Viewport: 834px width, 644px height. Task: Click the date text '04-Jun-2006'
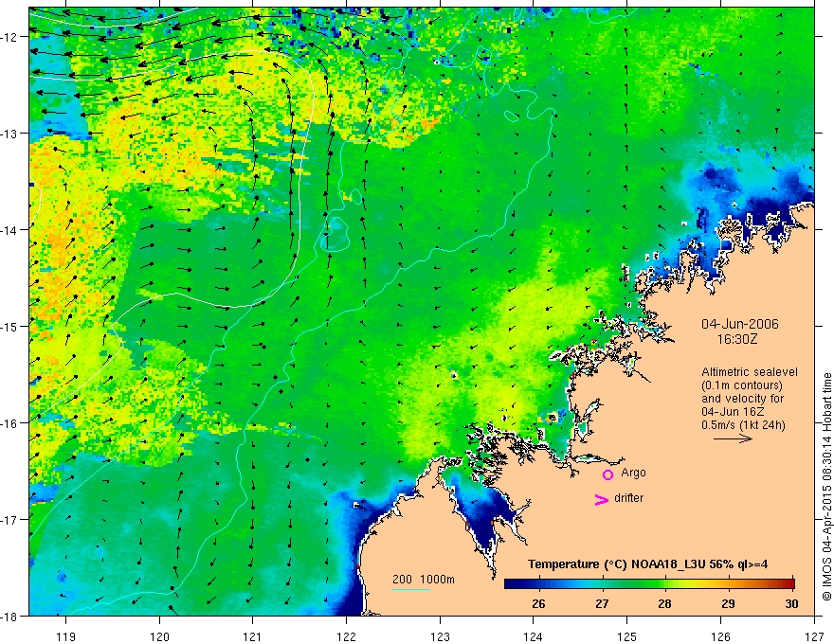740,324
